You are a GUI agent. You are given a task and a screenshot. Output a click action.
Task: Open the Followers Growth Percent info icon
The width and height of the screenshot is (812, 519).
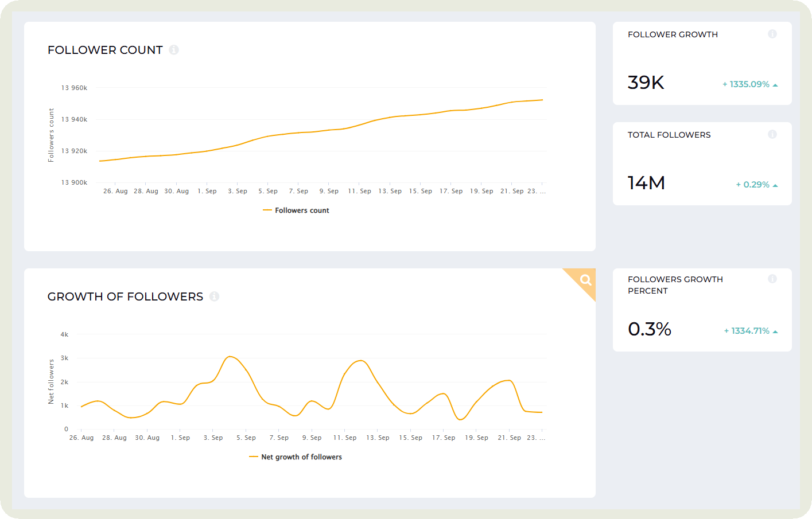(x=773, y=279)
